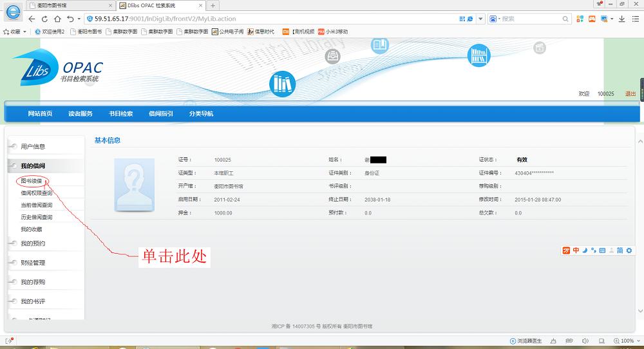Click the bookshelf circle icon on banner
The width and height of the screenshot is (644, 349).
(479, 55)
